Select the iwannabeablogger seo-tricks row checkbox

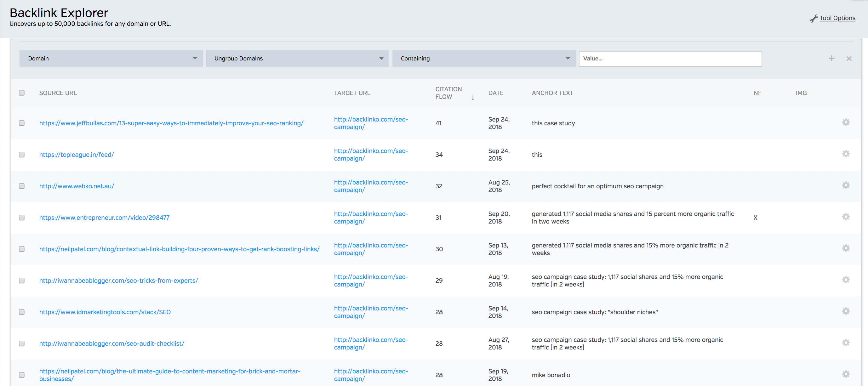tap(22, 281)
